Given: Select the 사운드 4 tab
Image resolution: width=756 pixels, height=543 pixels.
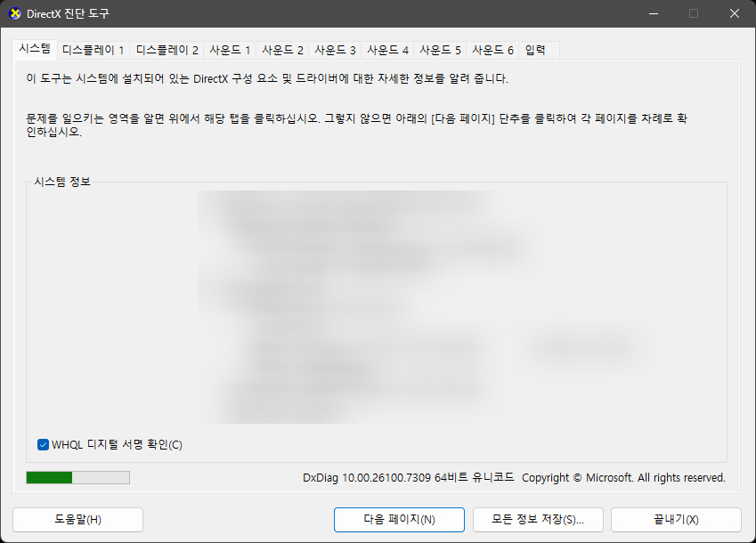Looking at the screenshot, I should (x=388, y=50).
